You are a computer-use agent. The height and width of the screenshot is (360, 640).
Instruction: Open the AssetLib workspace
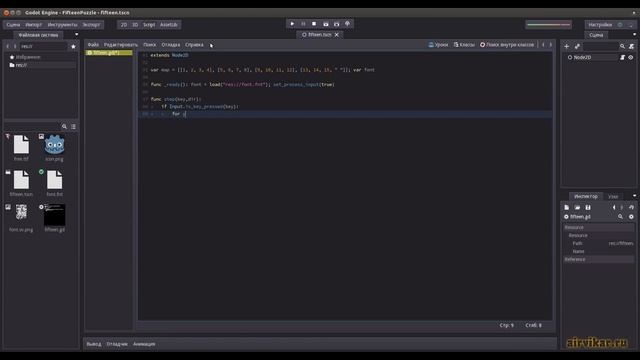(169, 25)
